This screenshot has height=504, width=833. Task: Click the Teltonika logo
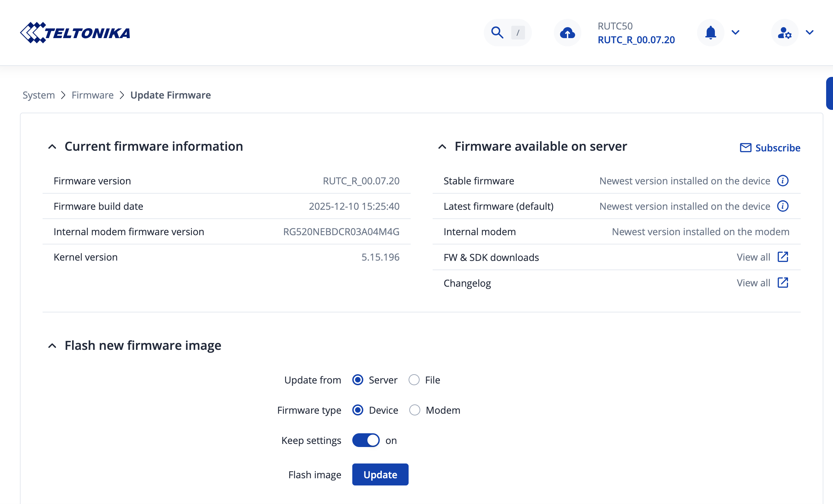pos(75,33)
